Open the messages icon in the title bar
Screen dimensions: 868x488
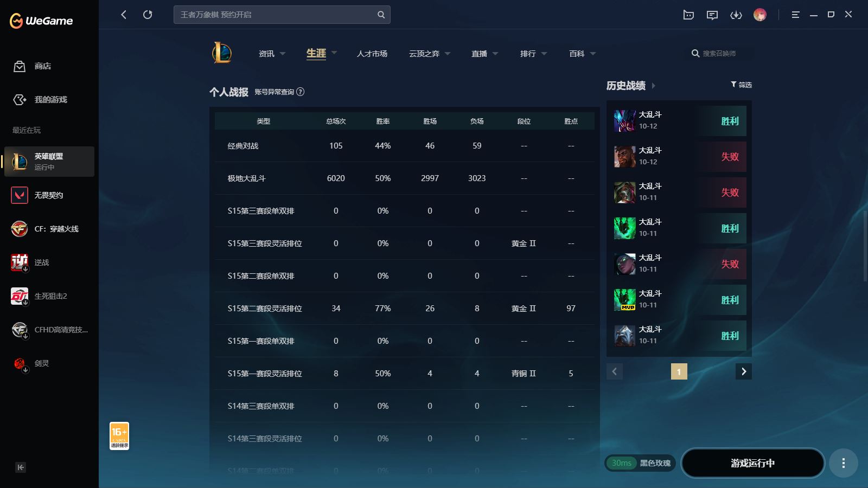712,15
